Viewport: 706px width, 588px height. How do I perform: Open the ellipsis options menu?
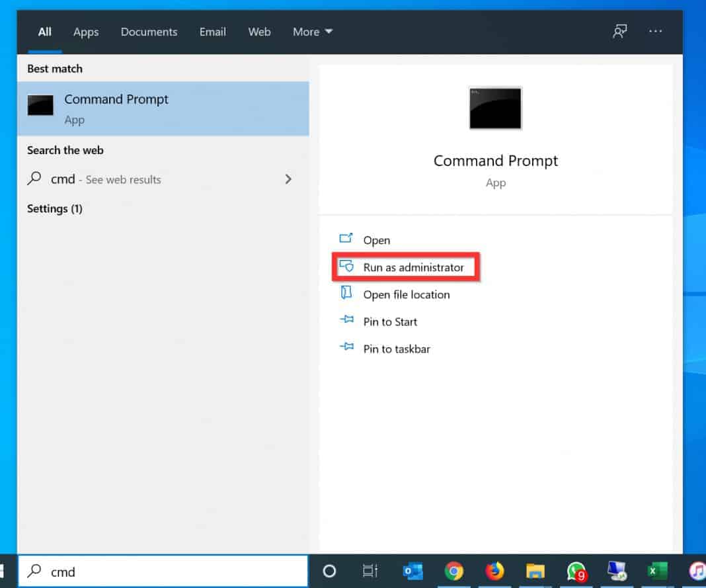[655, 31]
